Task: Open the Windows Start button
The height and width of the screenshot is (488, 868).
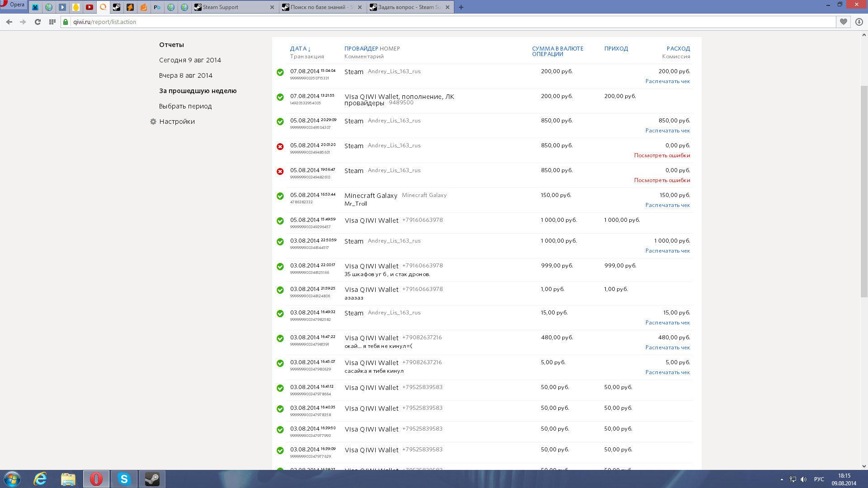Action: [x=12, y=479]
